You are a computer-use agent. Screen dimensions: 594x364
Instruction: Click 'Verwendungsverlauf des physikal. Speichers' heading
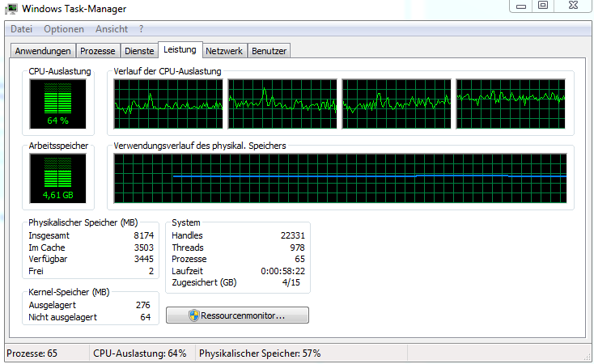tap(200, 146)
